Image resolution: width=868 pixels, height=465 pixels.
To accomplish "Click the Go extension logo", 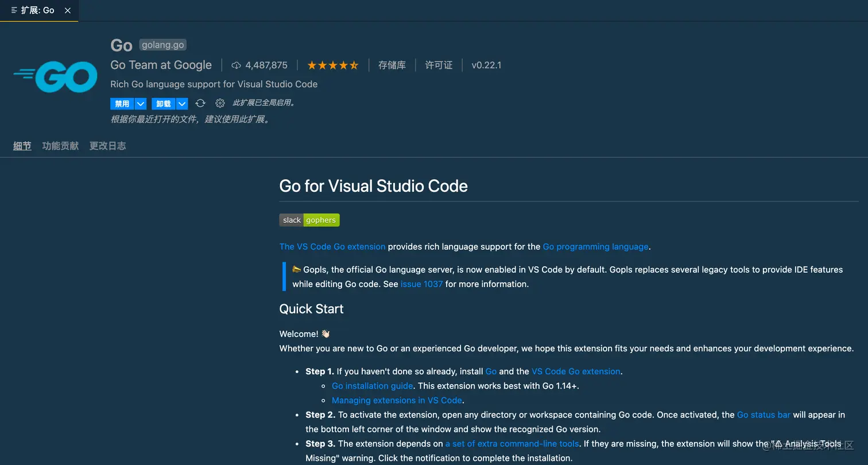I will click(55, 77).
